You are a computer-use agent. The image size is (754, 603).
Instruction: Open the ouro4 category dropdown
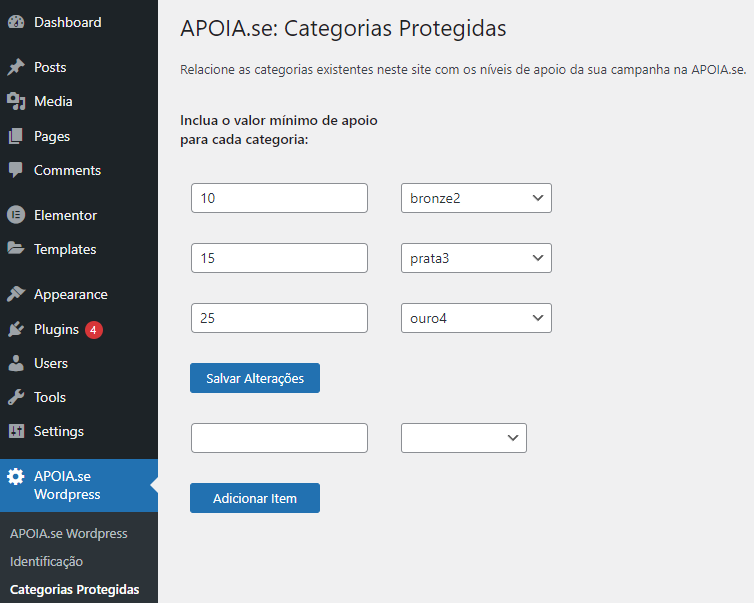pyautogui.click(x=476, y=318)
